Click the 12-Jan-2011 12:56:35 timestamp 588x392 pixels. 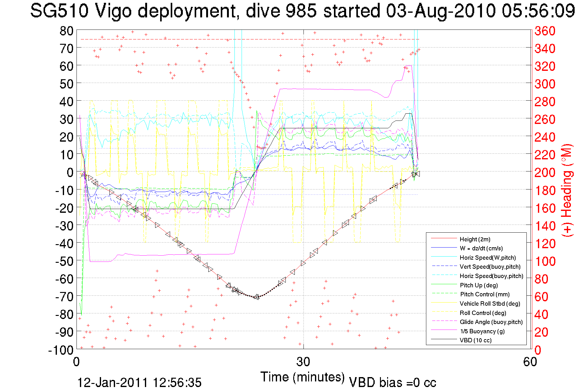pos(139,383)
